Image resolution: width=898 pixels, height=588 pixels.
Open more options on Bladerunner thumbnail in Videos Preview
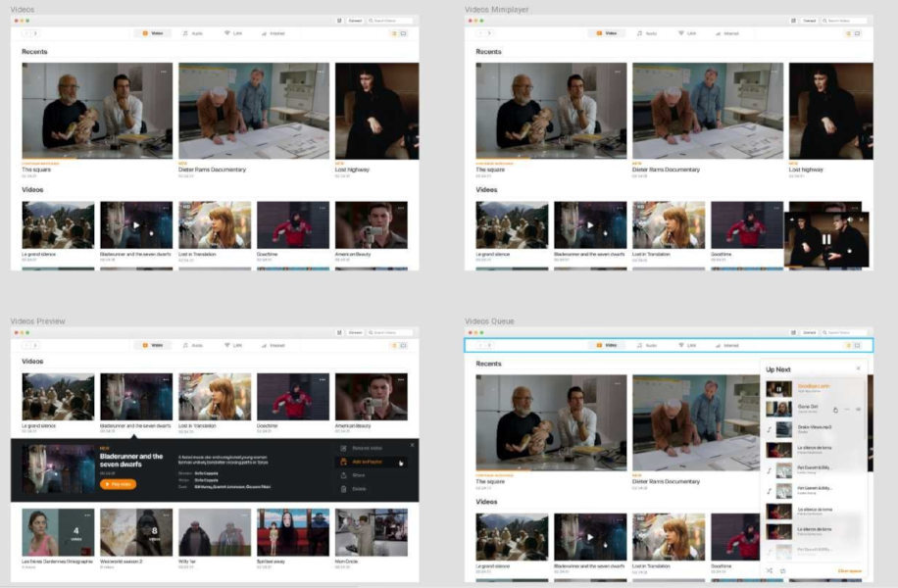[x=166, y=379]
